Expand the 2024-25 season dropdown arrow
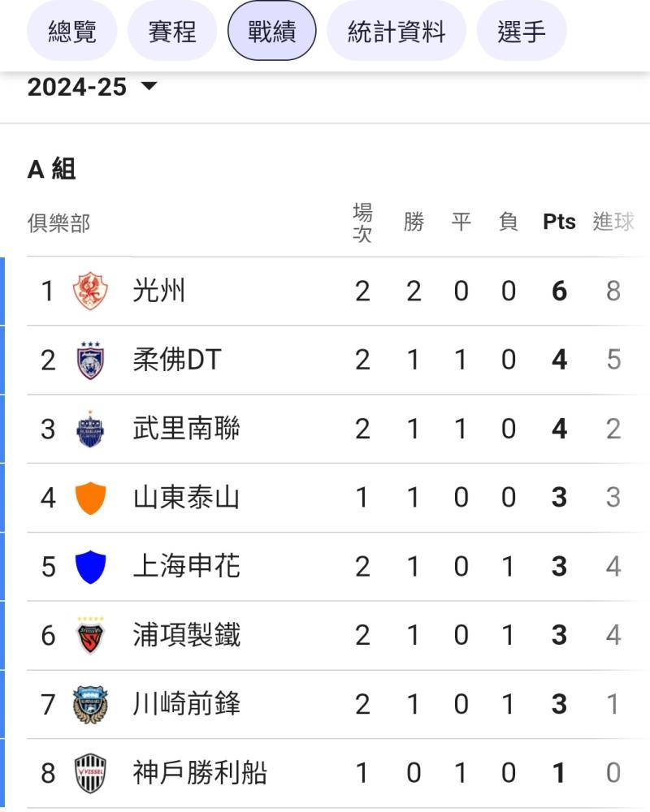The image size is (650, 812). pos(149,86)
